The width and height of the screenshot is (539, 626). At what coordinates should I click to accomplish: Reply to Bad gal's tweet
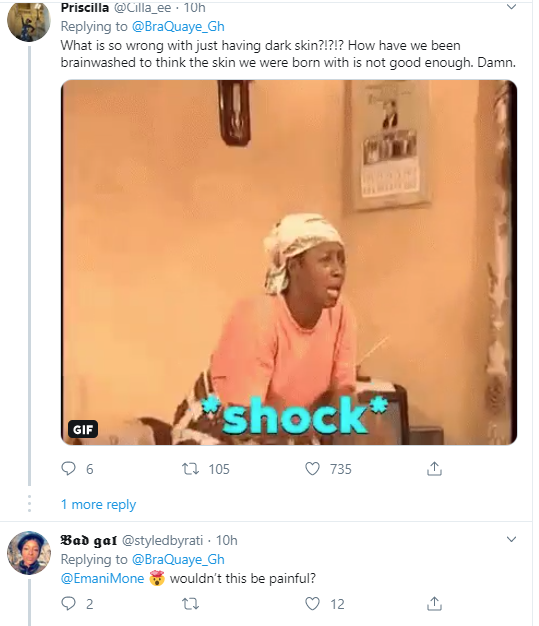[x=68, y=603]
